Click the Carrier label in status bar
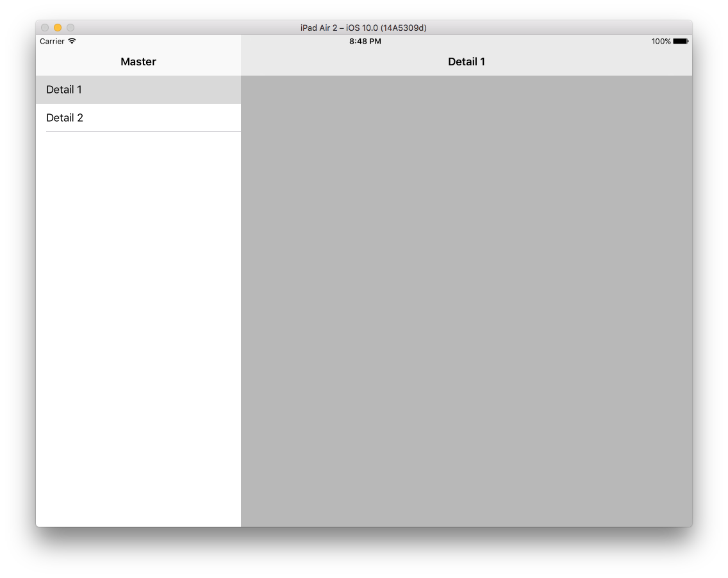Screen dimensions: 728x578 point(52,41)
